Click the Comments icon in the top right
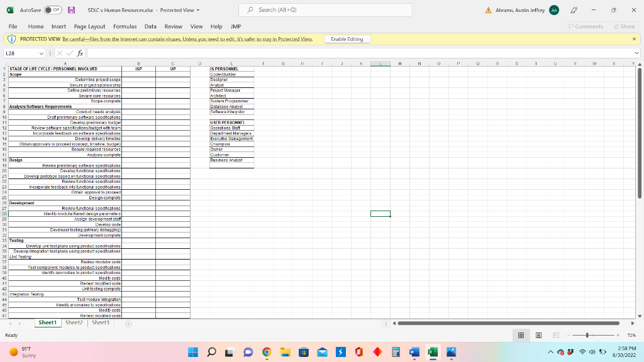This screenshot has height=362, width=644. pyautogui.click(x=587, y=26)
